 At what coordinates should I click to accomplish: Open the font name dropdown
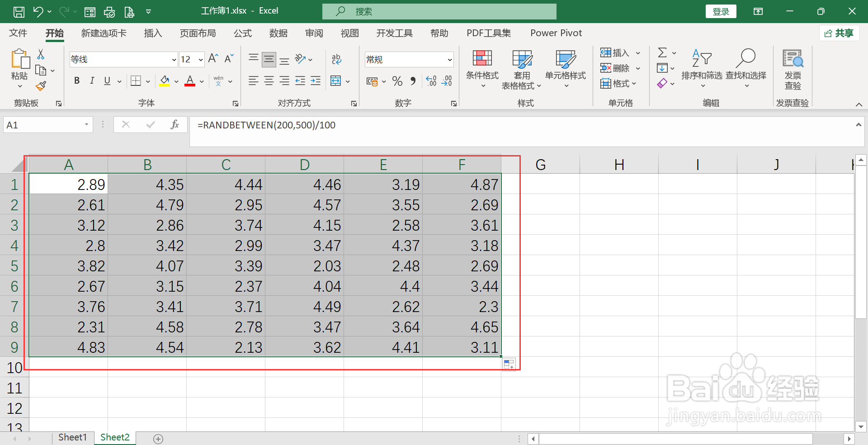(174, 60)
